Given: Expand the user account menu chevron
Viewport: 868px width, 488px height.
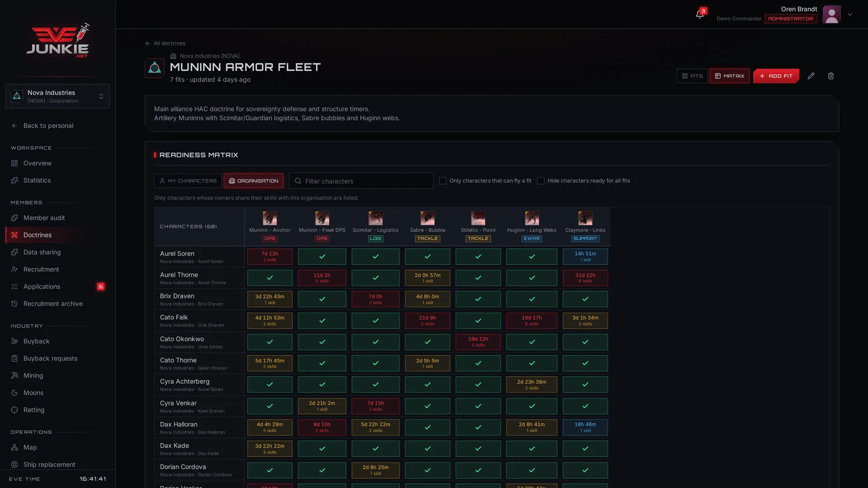Looking at the screenshot, I should [850, 14].
